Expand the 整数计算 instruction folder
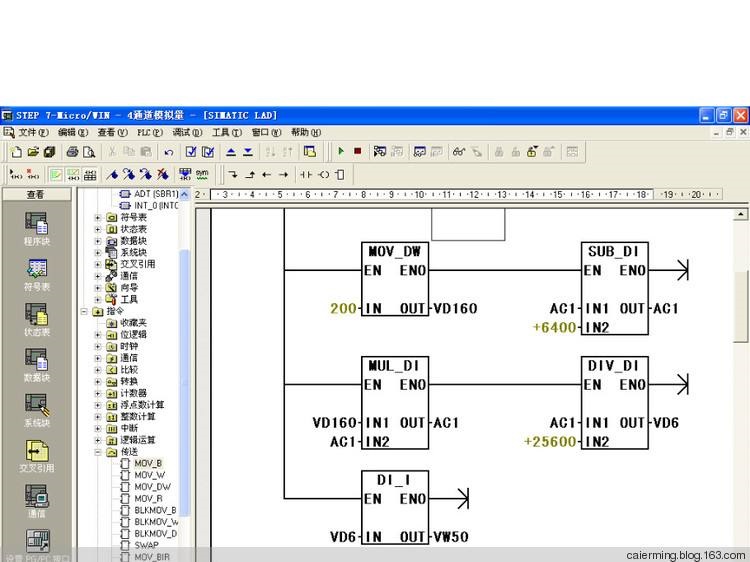This screenshot has height=562, width=750. pos(98,417)
